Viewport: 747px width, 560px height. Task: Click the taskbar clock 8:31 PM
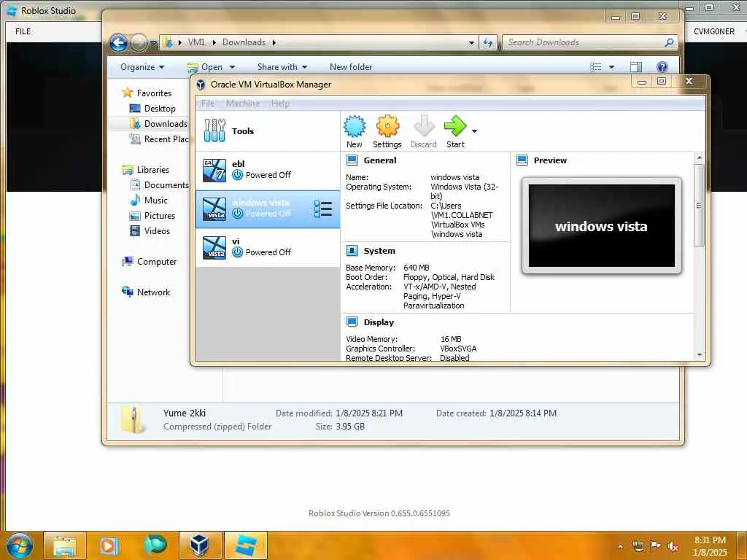click(x=710, y=540)
